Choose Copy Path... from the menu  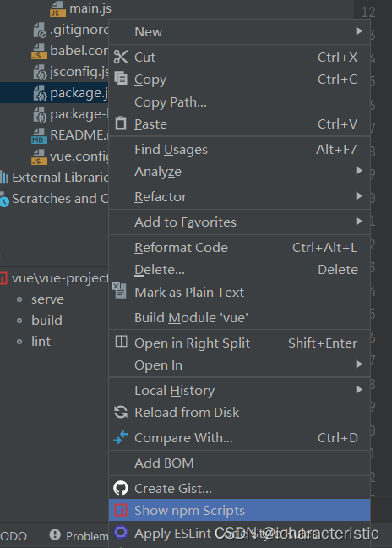[239, 102]
